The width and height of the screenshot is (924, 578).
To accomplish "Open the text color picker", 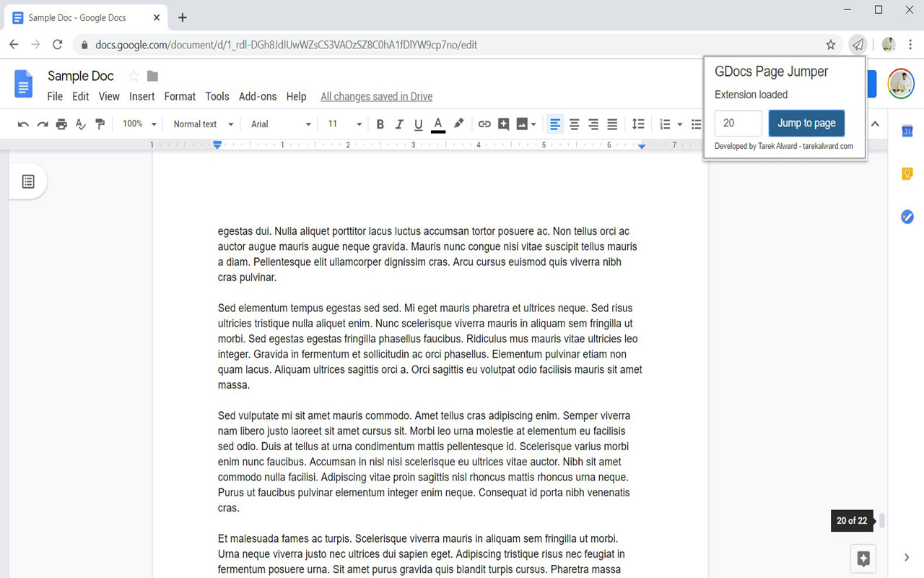I will tap(438, 124).
